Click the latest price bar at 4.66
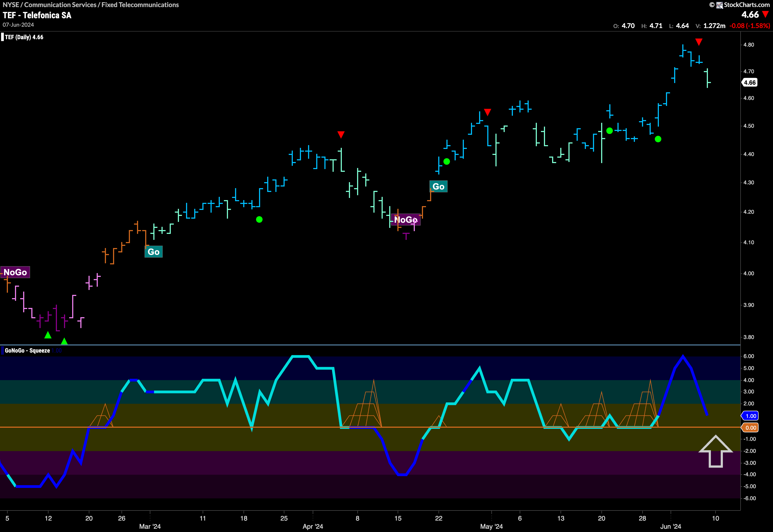This screenshot has width=773, height=532. 707,78
